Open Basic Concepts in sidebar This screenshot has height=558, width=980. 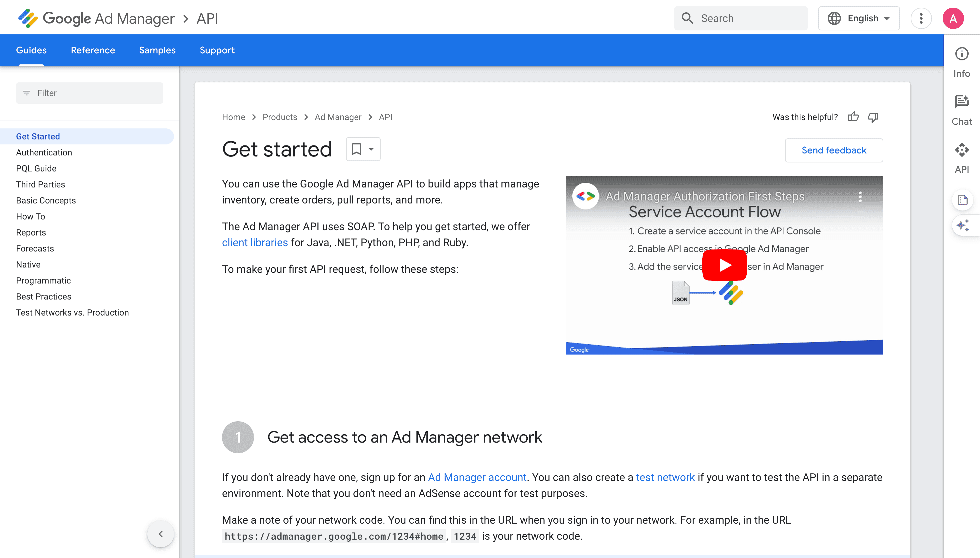[x=46, y=200]
